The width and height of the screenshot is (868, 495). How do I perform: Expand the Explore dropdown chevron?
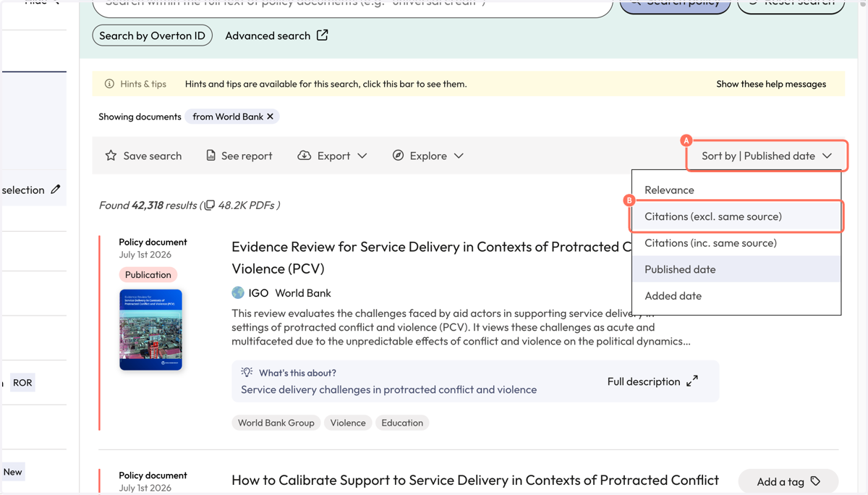tap(459, 156)
